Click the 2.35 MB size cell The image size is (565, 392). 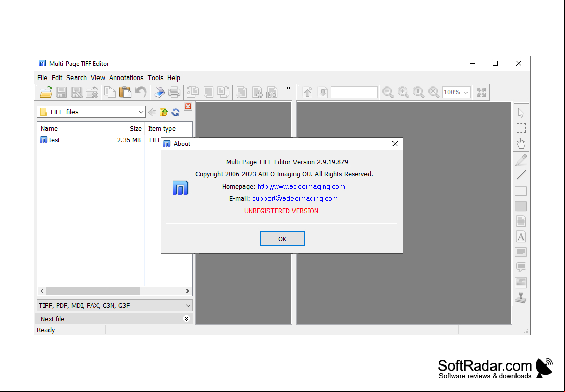(129, 140)
